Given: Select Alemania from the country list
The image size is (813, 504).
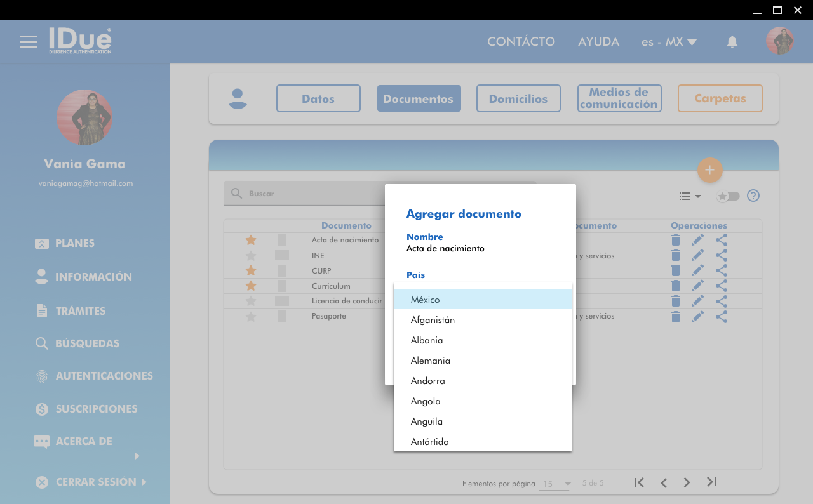Looking at the screenshot, I should point(430,361).
